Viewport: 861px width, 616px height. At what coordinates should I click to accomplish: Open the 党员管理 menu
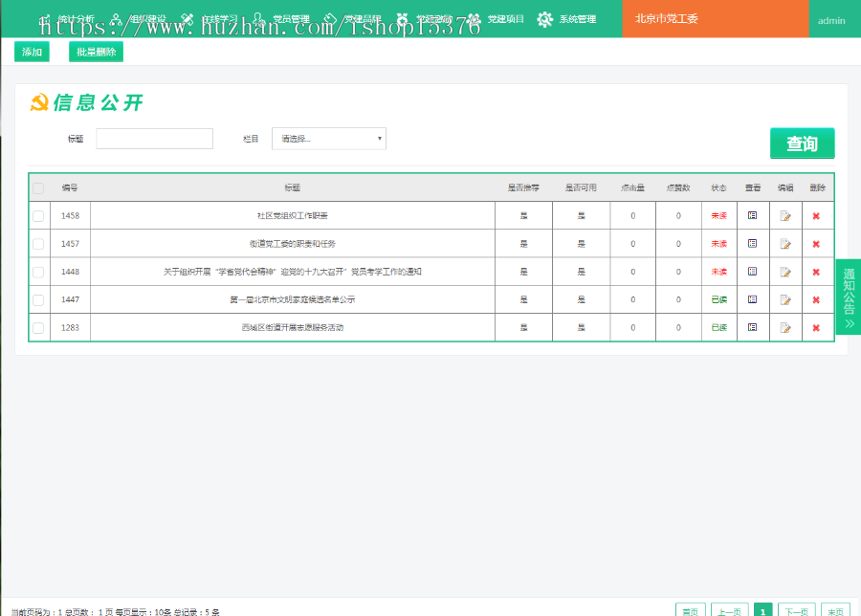[281, 19]
